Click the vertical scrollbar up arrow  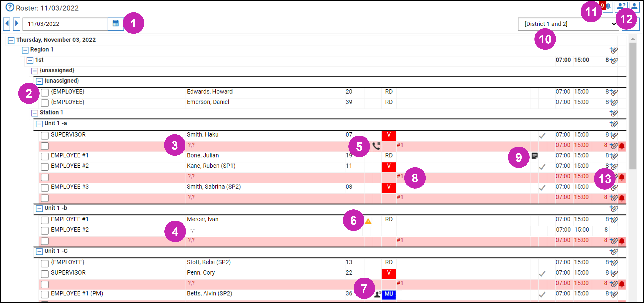point(633,39)
